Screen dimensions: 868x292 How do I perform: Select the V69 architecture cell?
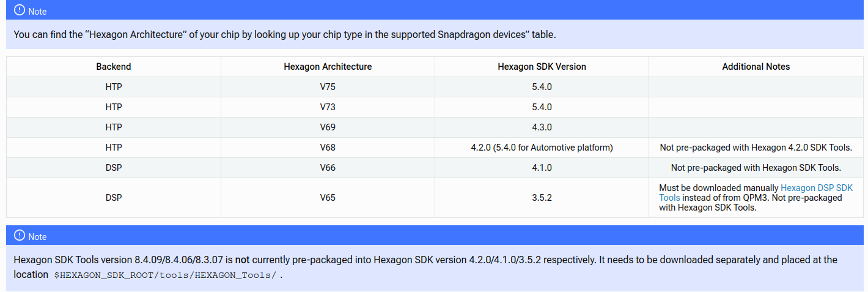coord(328,127)
